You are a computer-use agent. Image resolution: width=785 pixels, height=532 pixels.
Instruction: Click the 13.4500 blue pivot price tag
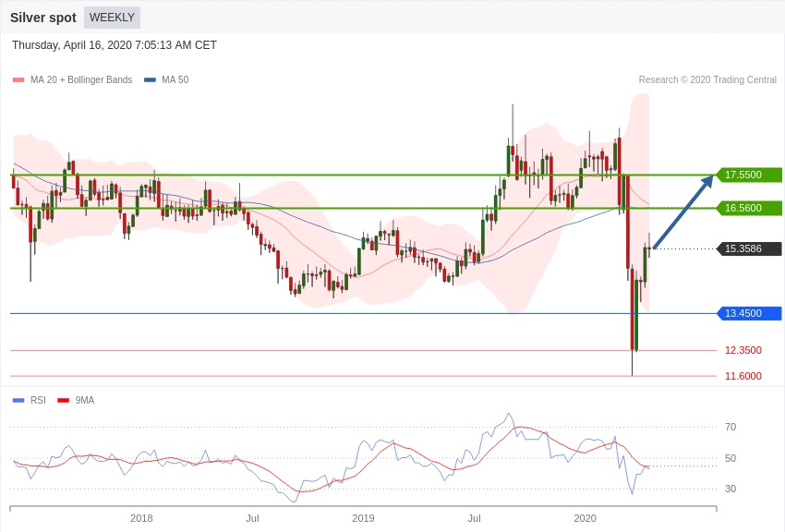coord(749,313)
